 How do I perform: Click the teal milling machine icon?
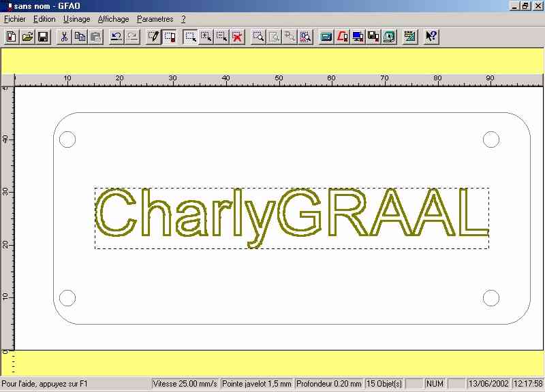click(389, 37)
